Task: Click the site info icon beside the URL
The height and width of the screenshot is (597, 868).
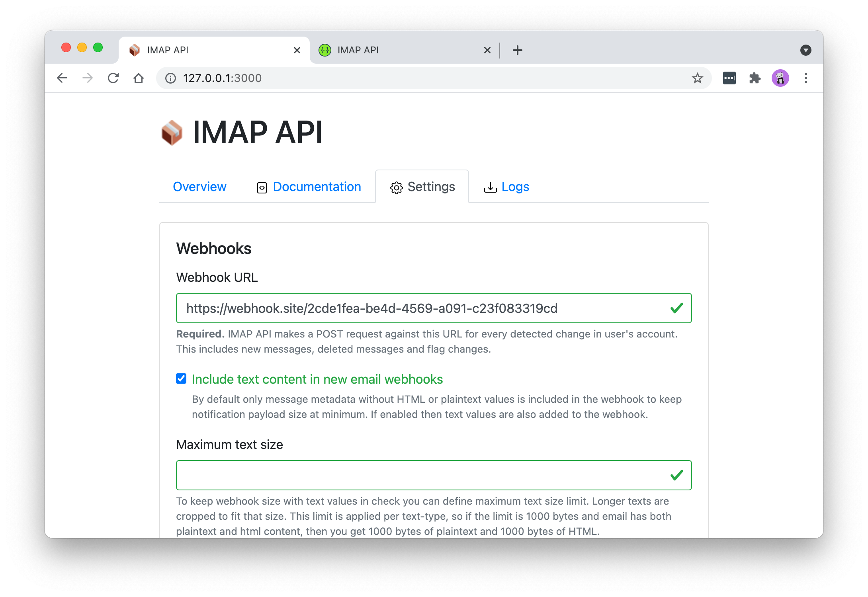Action: pos(170,78)
